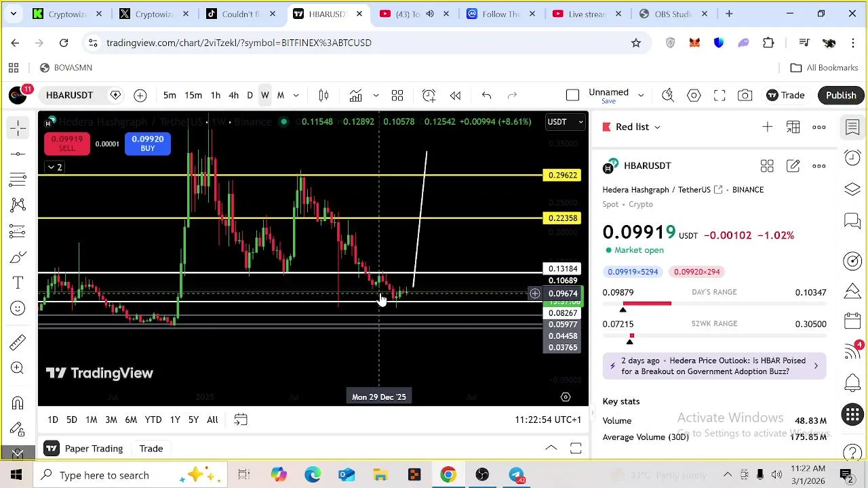Add symbol to Red list
Image resolution: width=868 pixels, height=488 pixels.
tap(767, 127)
